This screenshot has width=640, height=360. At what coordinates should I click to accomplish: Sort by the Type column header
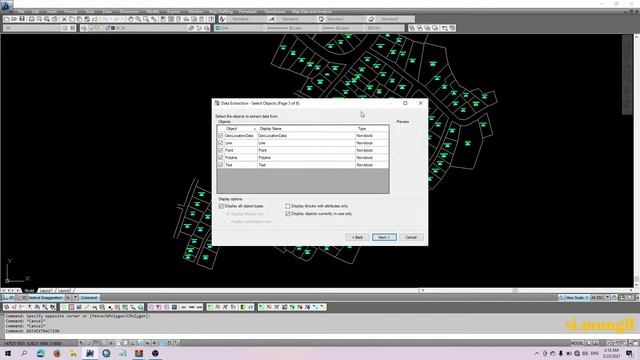pyautogui.click(x=372, y=129)
